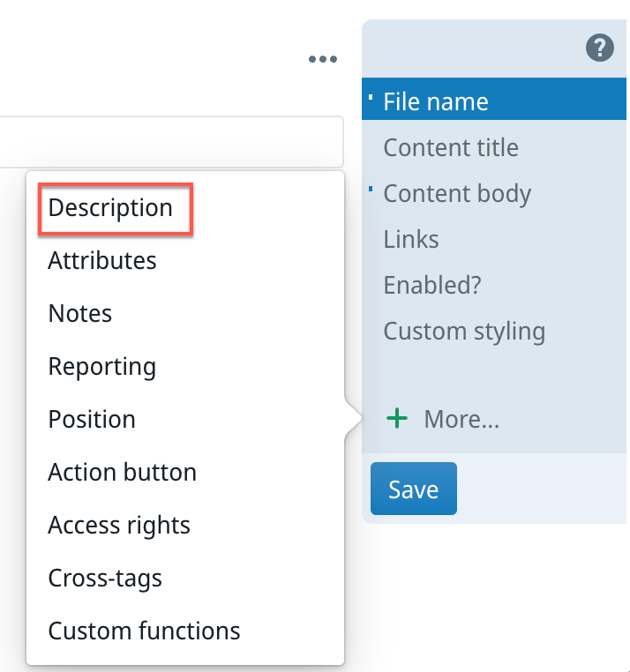Image resolution: width=630 pixels, height=672 pixels.
Task: Select Attributes in the More menu
Action: click(102, 261)
